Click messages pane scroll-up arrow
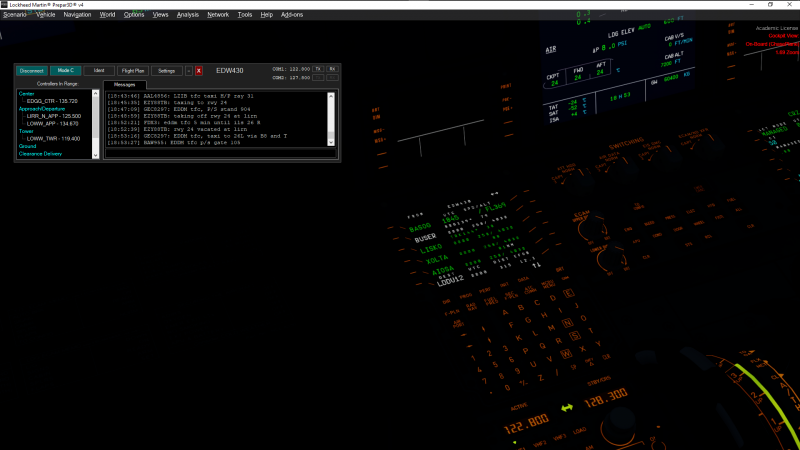Viewport: 800px width, 450px height. tap(331, 96)
